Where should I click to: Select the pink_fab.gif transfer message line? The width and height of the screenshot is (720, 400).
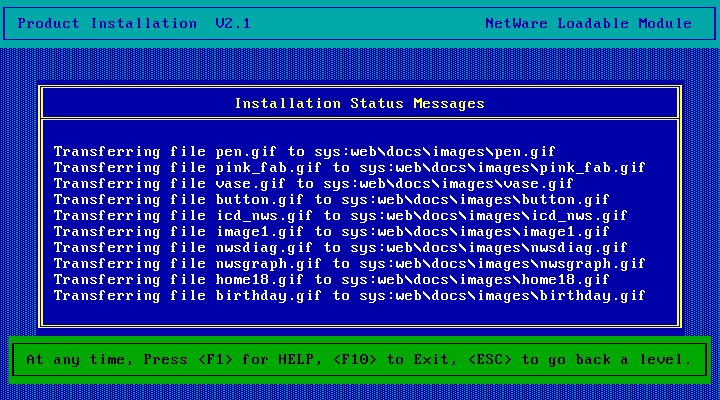point(350,168)
